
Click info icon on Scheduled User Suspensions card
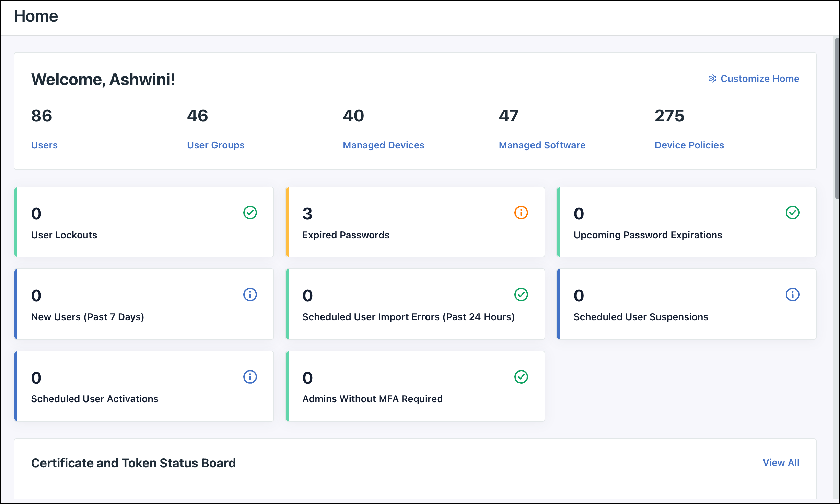pos(793,295)
